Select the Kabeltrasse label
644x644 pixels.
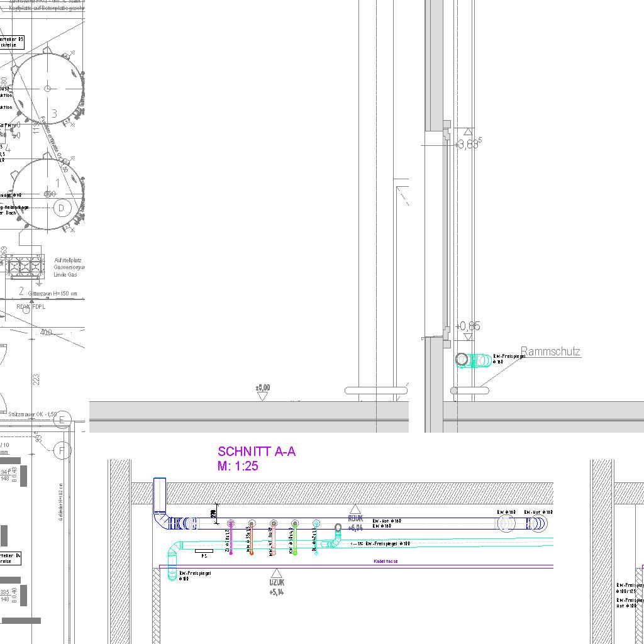point(386,562)
